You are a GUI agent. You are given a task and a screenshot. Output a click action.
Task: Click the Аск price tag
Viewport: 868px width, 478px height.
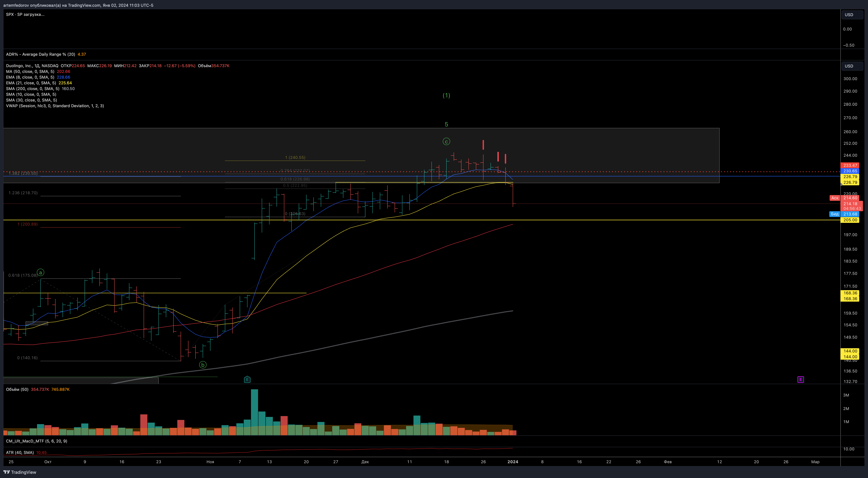pyautogui.click(x=835, y=198)
